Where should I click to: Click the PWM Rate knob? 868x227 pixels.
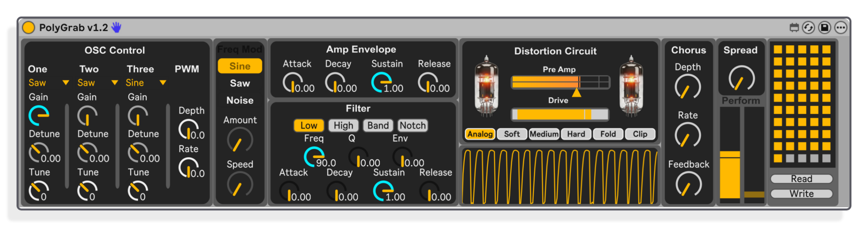(x=189, y=168)
